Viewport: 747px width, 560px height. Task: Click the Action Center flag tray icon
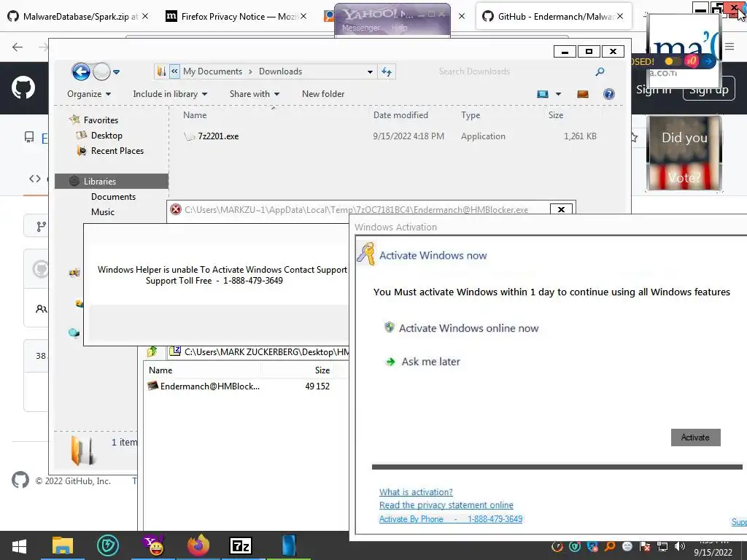645,547
